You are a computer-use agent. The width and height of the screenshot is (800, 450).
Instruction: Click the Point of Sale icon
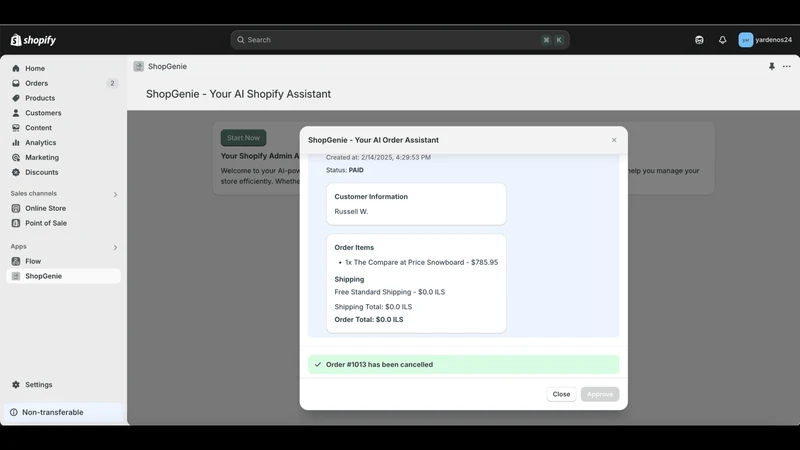click(x=16, y=223)
